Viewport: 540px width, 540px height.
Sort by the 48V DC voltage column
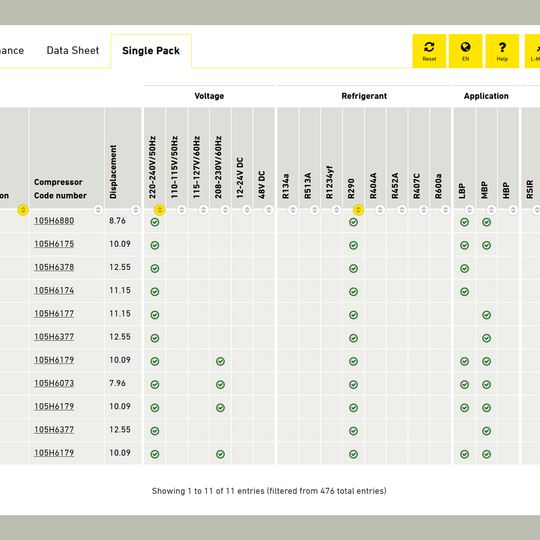[269, 210]
